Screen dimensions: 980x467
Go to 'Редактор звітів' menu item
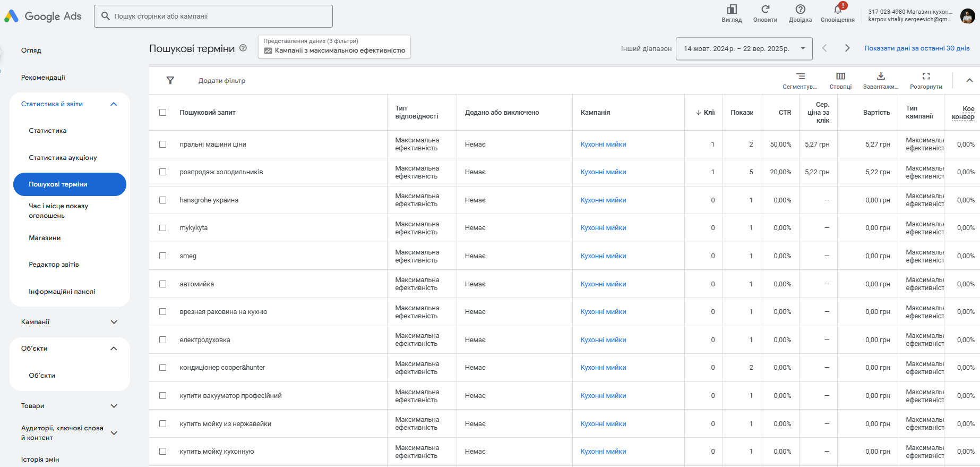click(54, 265)
